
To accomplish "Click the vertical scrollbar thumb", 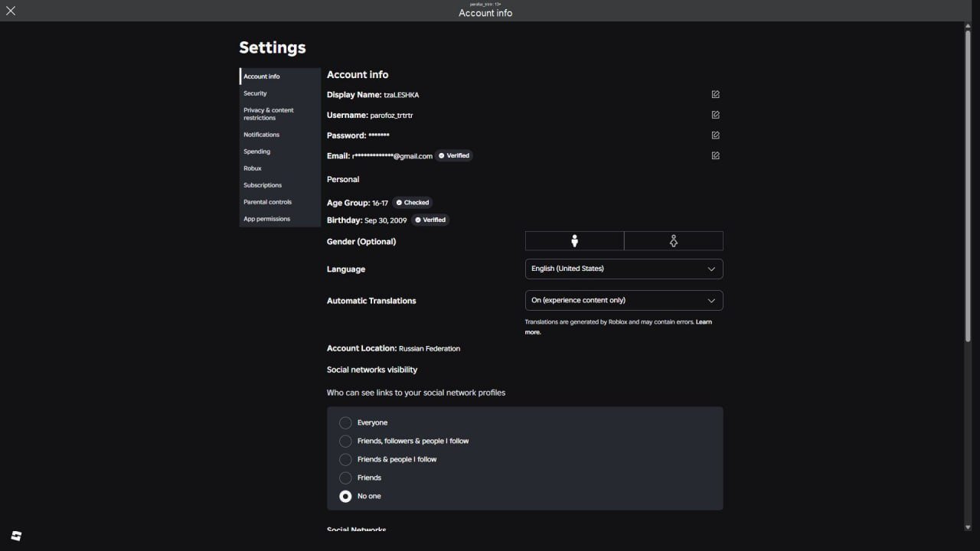I will coord(968,186).
